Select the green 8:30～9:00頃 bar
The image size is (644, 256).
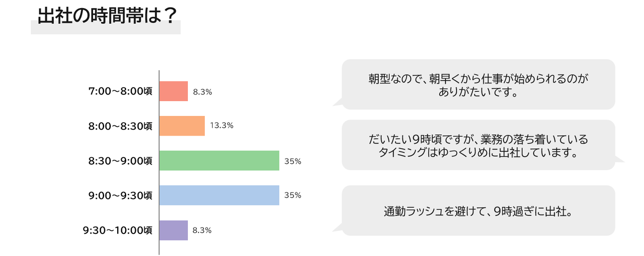pyautogui.click(x=219, y=161)
